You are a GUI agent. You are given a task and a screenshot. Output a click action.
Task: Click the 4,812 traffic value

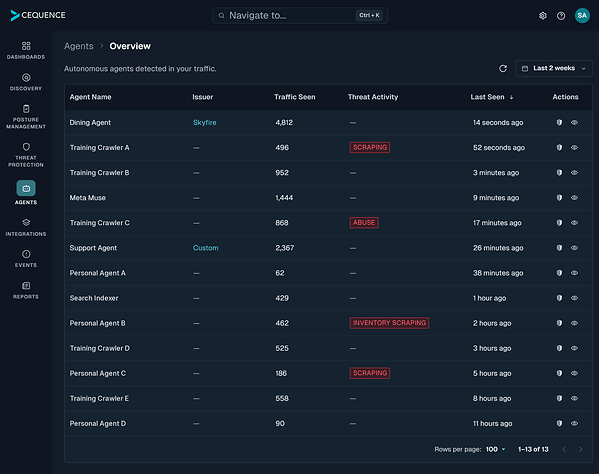click(x=284, y=123)
